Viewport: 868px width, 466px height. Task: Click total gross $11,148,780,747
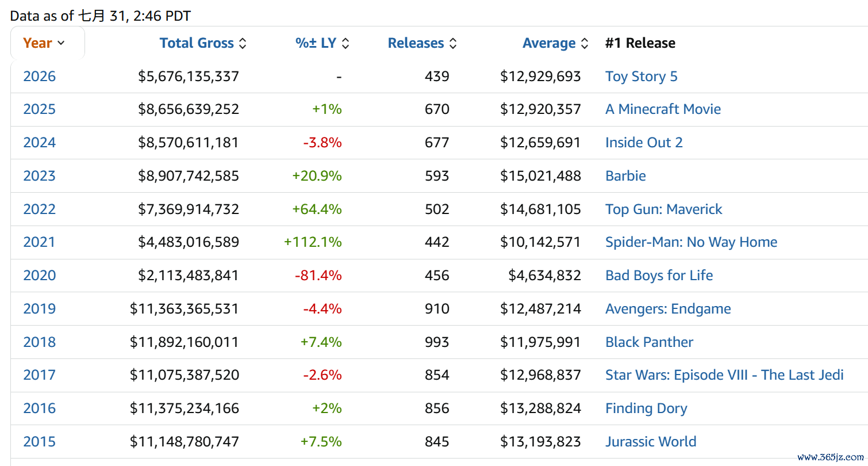(x=185, y=442)
